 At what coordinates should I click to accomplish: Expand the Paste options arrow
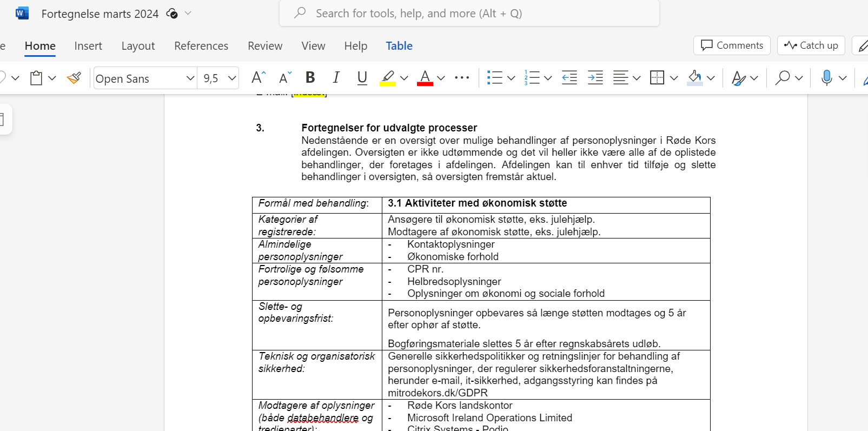52,78
